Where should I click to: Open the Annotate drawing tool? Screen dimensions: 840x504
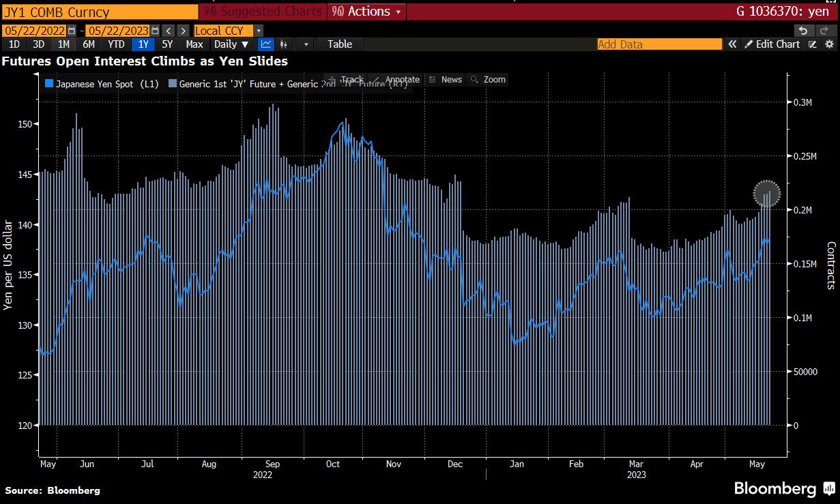[397, 80]
